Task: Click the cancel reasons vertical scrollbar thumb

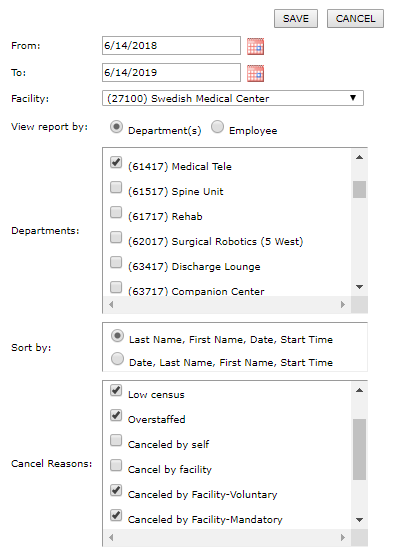Action: click(x=359, y=449)
